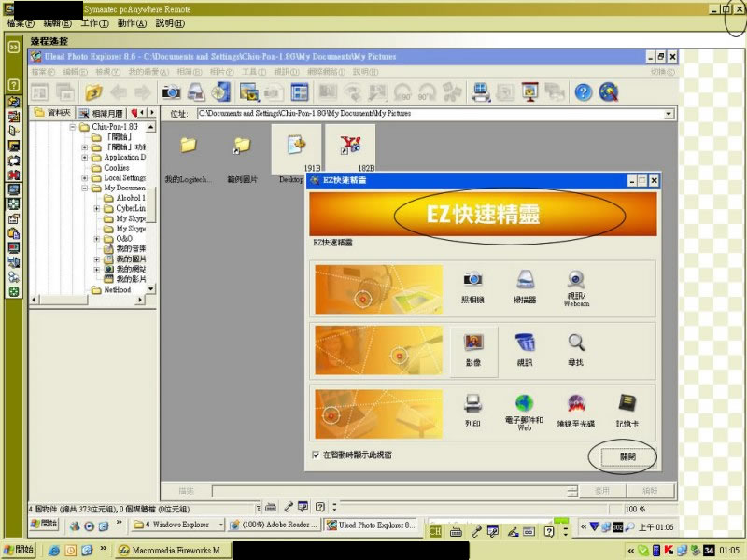
Task: Click the folder tree's scroll-right arrow
Action: [139, 300]
